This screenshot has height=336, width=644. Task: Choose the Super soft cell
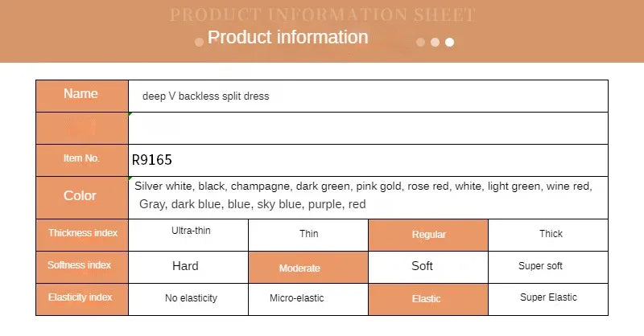[x=548, y=267]
